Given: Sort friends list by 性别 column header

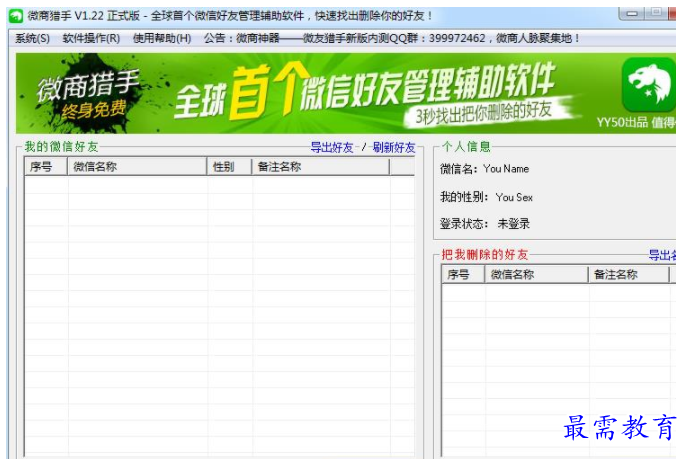Looking at the screenshot, I should 229,167.
